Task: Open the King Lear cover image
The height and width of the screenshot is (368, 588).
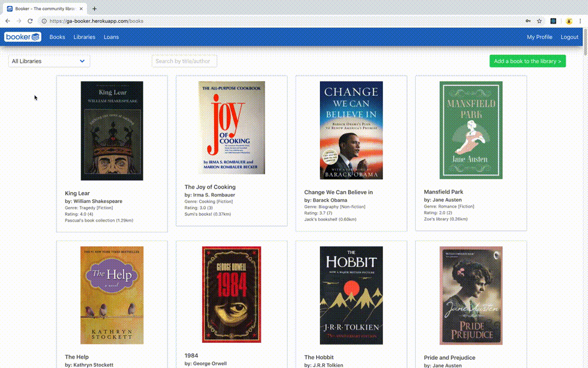Action: pyautogui.click(x=112, y=131)
